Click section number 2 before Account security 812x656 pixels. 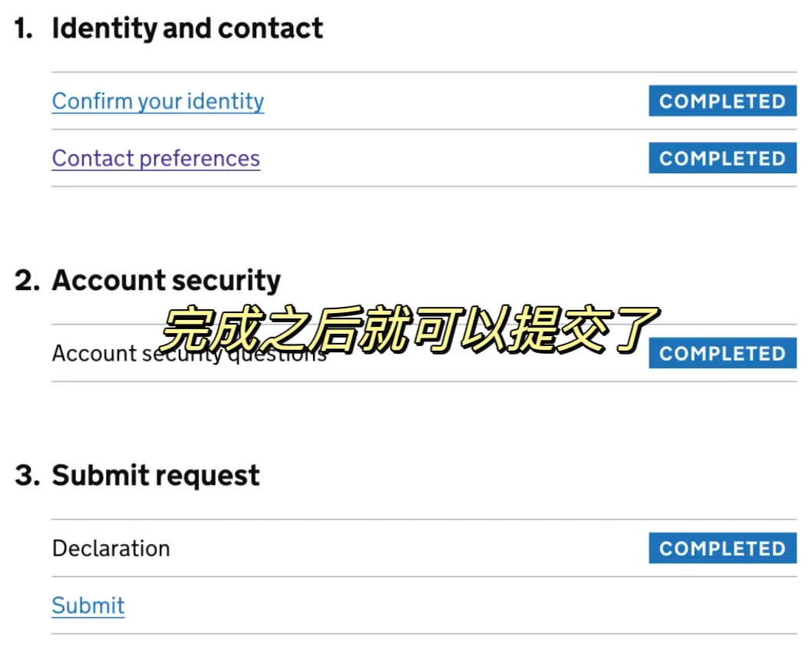[27, 280]
